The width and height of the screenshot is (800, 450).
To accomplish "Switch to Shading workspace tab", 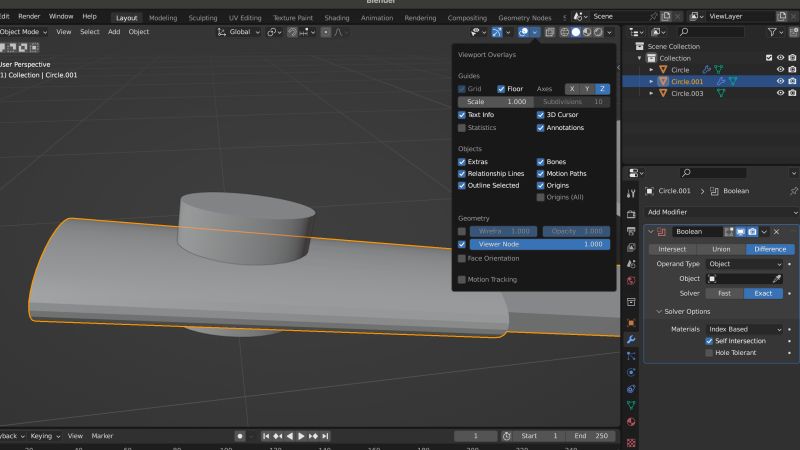I will click(x=337, y=18).
